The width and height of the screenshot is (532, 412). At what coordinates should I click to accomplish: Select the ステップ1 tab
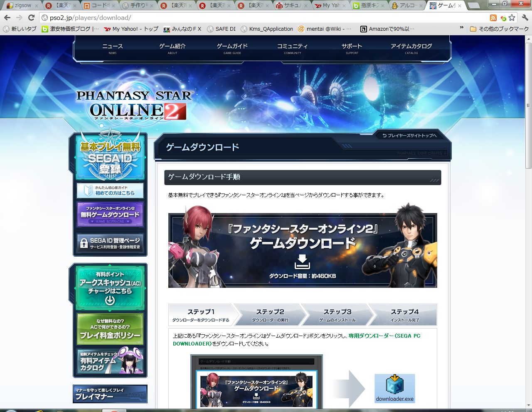[x=201, y=315]
